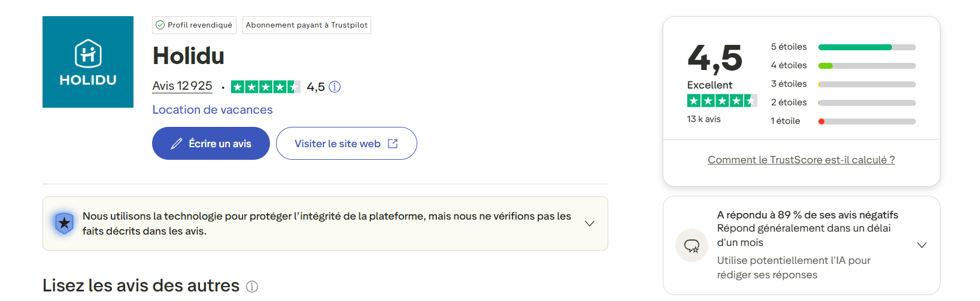Click the info icon beside "Lisez les avis des autres"

pyautogui.click(x=252, y=287)
